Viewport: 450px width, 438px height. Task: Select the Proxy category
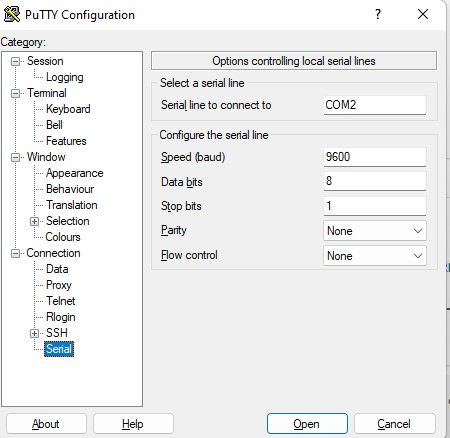[x=59, y=285]
